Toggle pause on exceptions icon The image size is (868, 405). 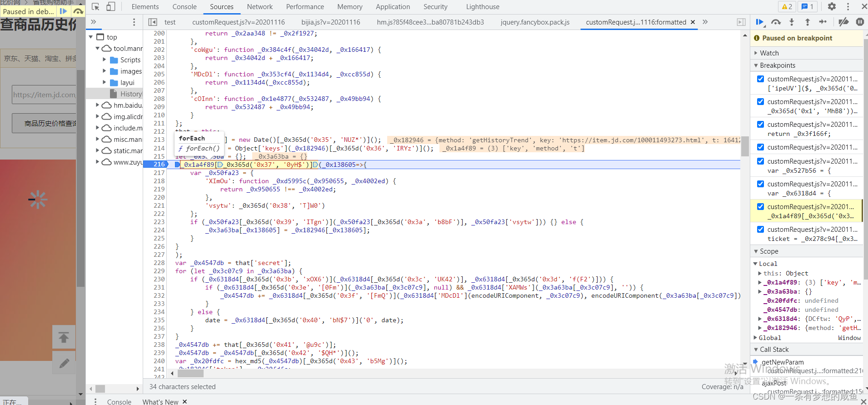click(860, 22)
